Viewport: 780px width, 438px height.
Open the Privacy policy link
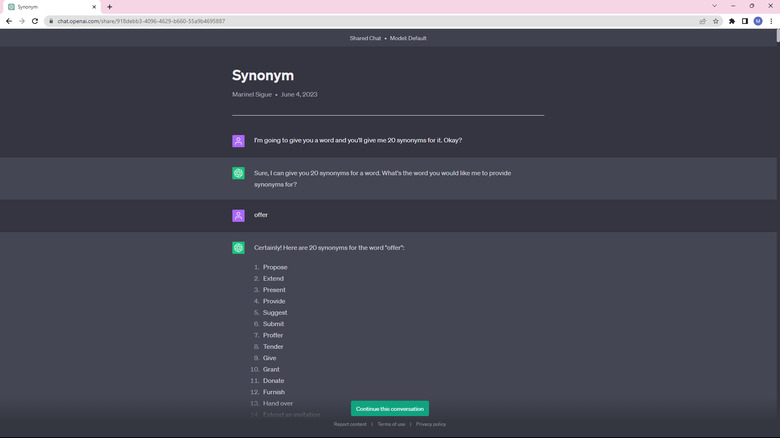click(x=431, y=424)
